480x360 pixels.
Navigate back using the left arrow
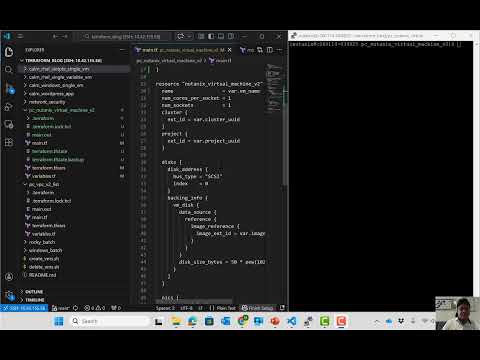(x=56, y=36)
